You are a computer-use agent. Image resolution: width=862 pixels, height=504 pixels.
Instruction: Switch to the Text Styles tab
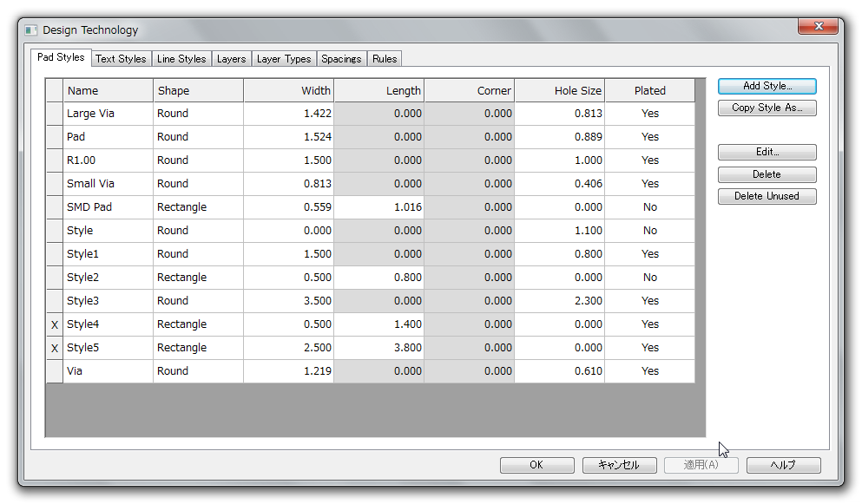(121, 59)
